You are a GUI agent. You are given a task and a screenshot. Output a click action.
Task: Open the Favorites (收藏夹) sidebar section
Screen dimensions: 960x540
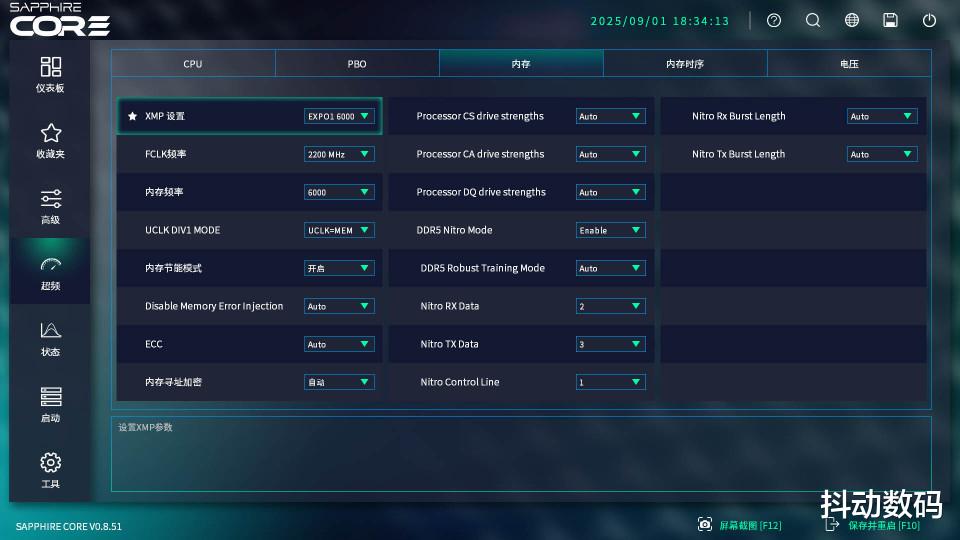click(x=50, y=141)
